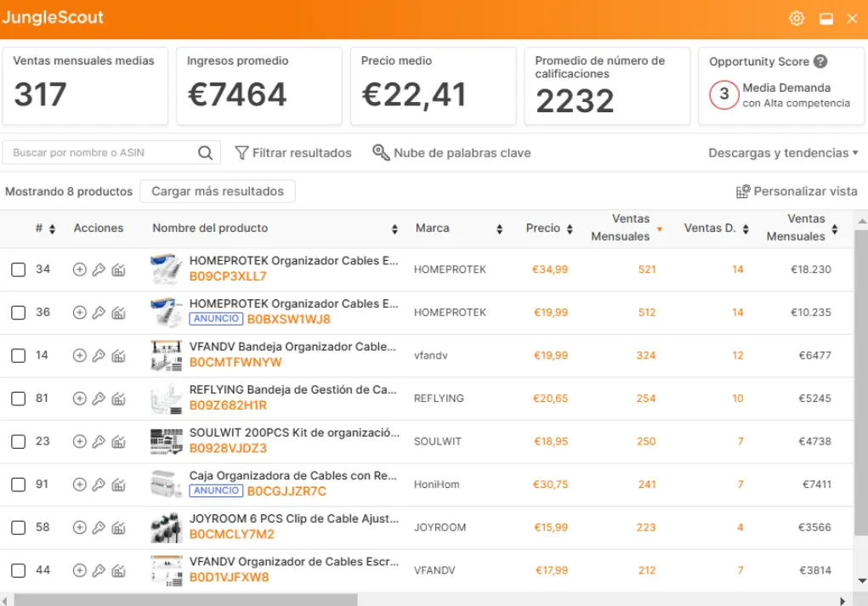Click the key icon for row 14
Viewport: 868px width, 606px height.
(99, 355)
